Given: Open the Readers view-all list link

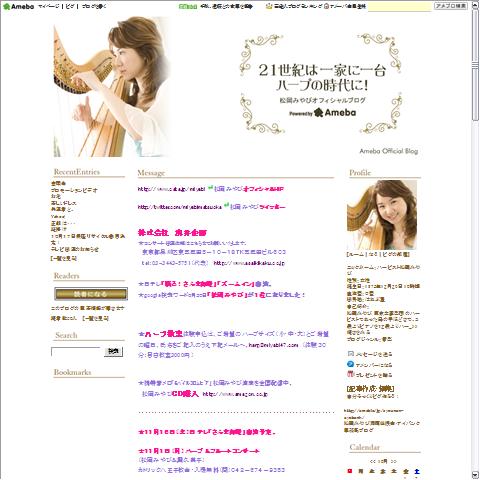Looking at the screenshot, I should pos(95,318).
